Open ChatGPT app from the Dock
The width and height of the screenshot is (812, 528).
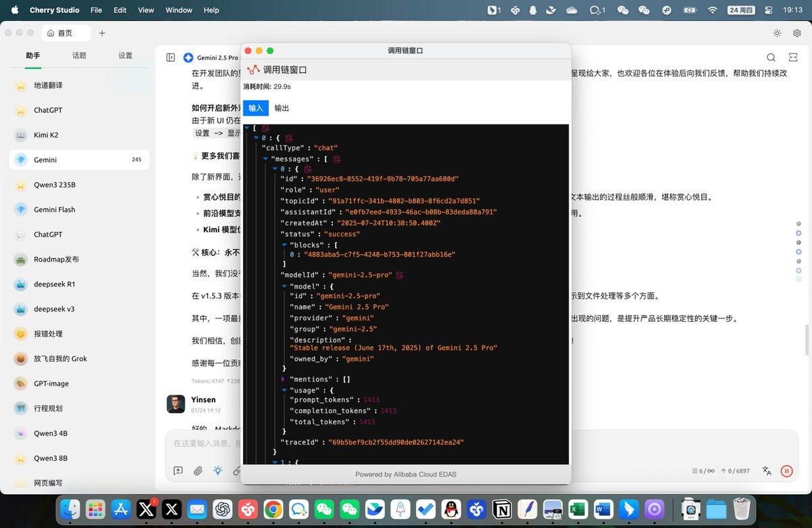(x=223, y=509)
